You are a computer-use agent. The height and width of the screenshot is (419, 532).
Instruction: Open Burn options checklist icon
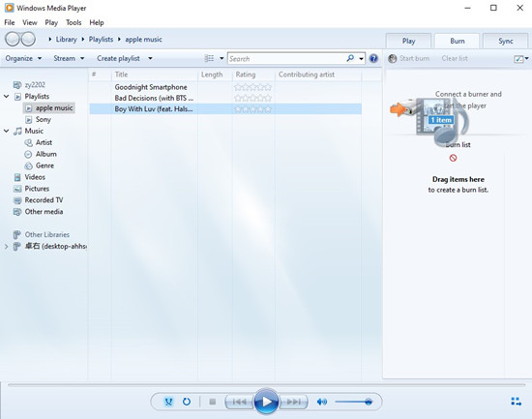pyautogui.click(x=518, y=59)
